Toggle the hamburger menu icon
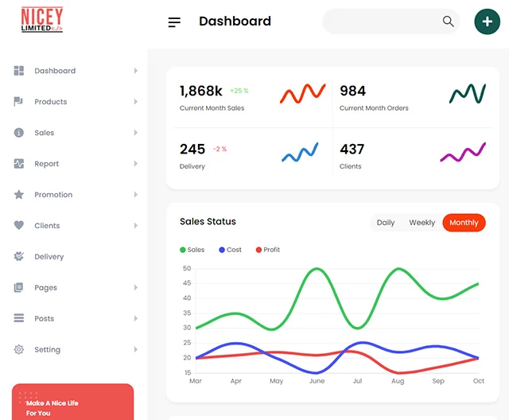The height and width of the screenshot is (420, 509). pyautogui.click(x=174, y=22)
